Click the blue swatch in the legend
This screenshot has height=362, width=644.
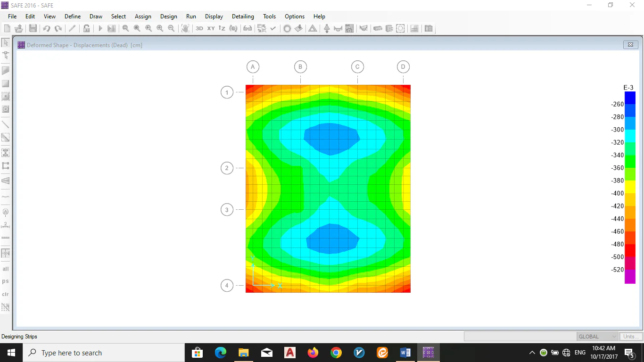[630, 98]
